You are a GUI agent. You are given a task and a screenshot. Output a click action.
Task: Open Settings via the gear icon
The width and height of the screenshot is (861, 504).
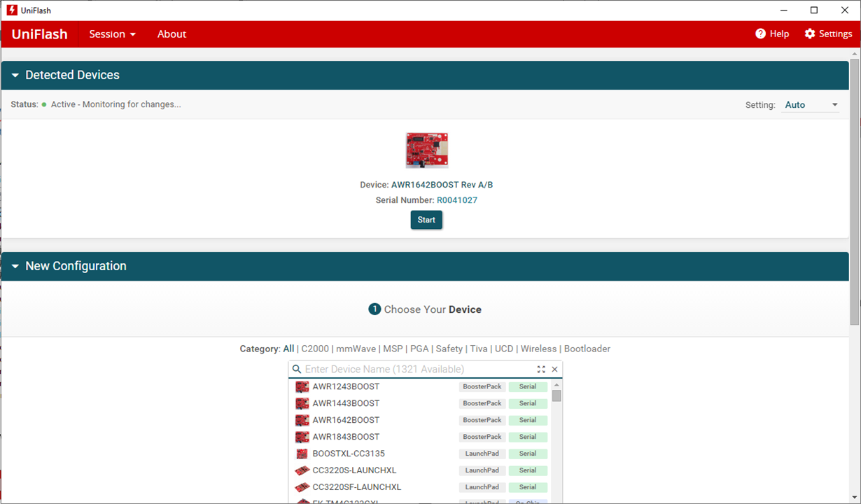pyautogui.click(x=828, y=34)
